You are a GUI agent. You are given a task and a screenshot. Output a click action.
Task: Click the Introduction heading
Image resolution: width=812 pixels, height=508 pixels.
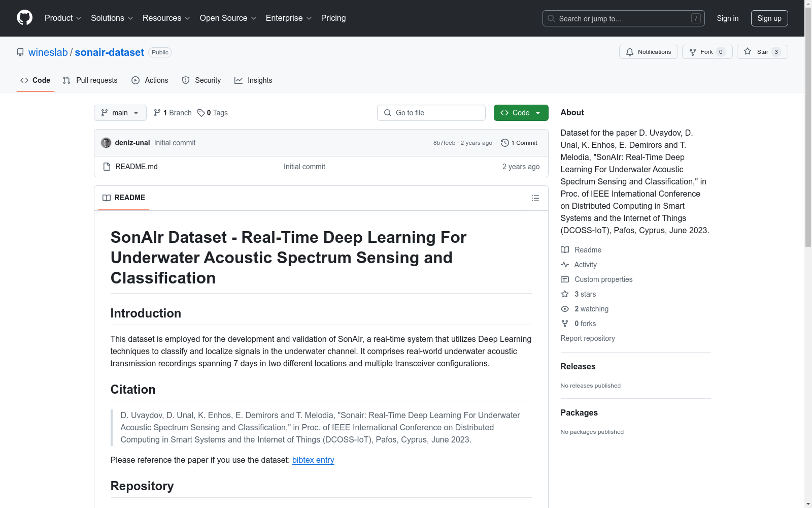pyautogui.click(x=146, y=313)
